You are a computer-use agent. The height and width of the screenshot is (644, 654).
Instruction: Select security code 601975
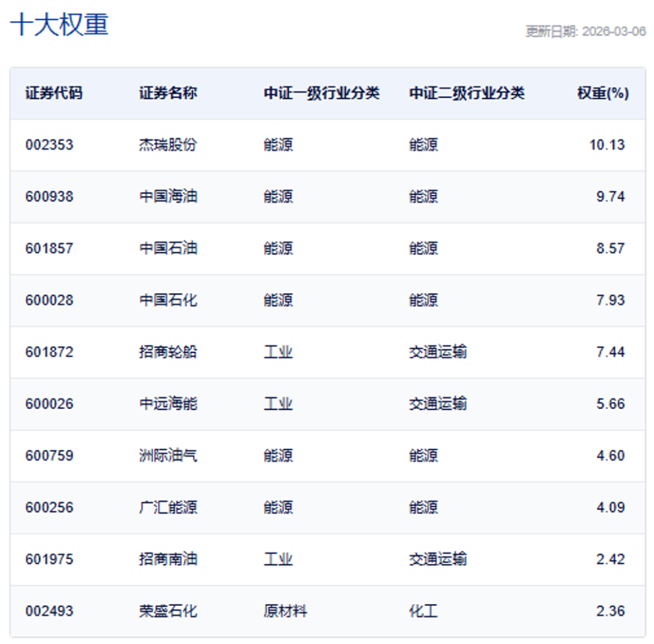49,559
